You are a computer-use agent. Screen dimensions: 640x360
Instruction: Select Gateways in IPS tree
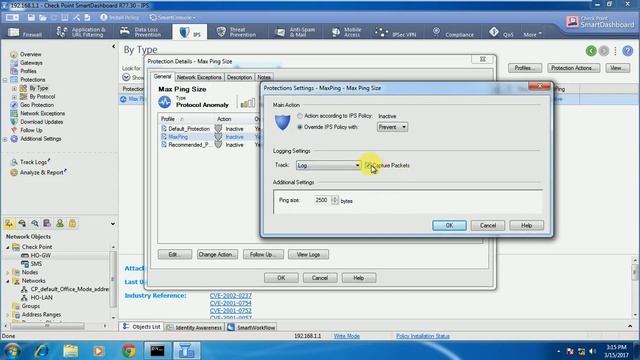pyautogui.click(x=31, y=63)
